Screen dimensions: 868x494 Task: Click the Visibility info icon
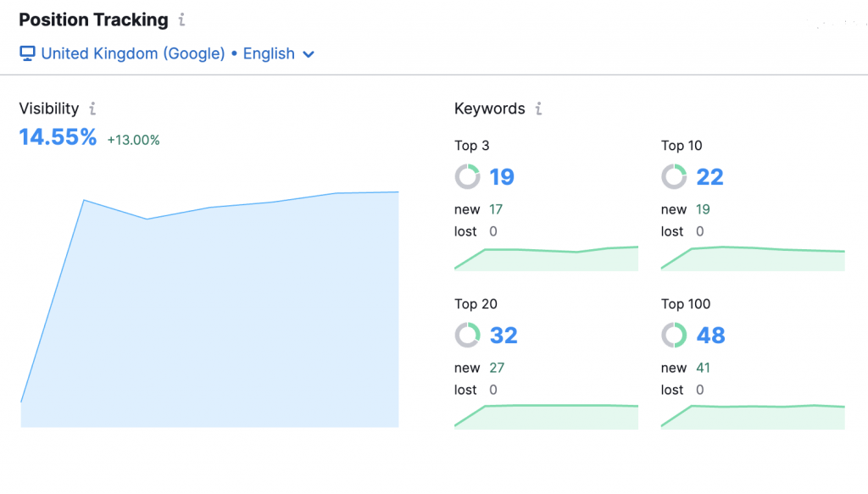pyautogui.click(x=93, y=108)
